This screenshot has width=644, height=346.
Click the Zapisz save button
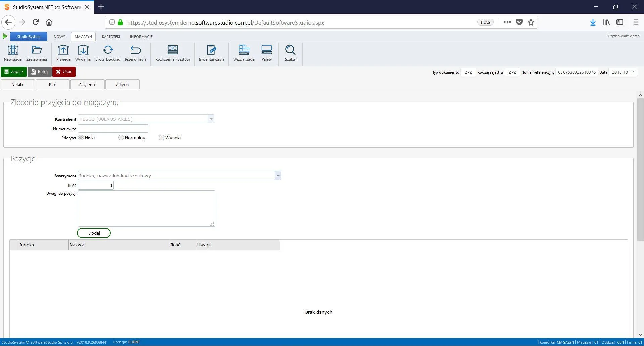(14, 72)
